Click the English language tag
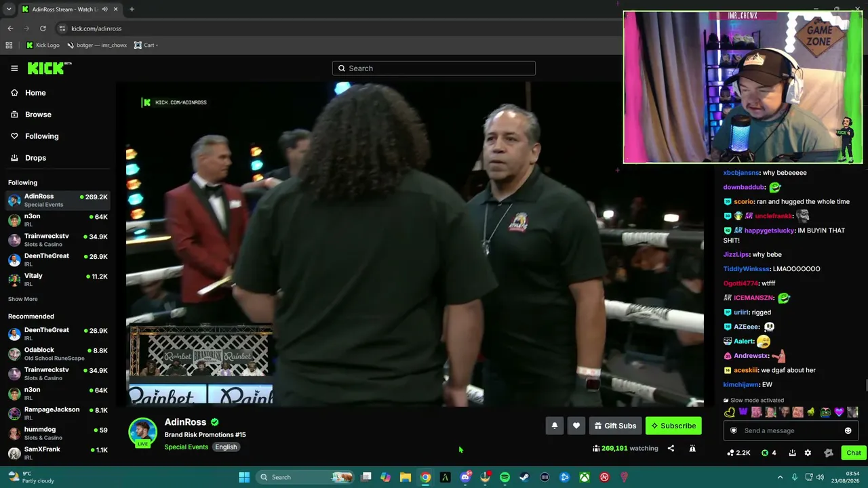This screenshot has width=868, height=488. 226,447
